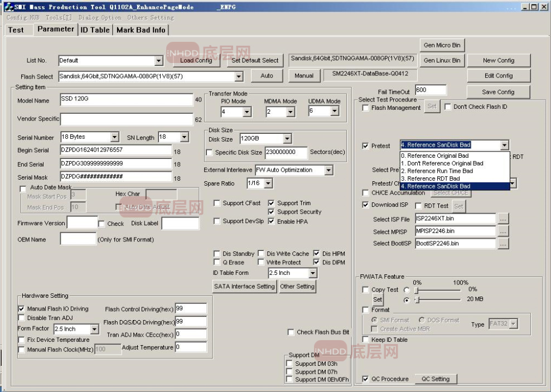Toggle the Download ISP checkbox
The width and height of the screenshot is (551, 392).
point(365,205)
